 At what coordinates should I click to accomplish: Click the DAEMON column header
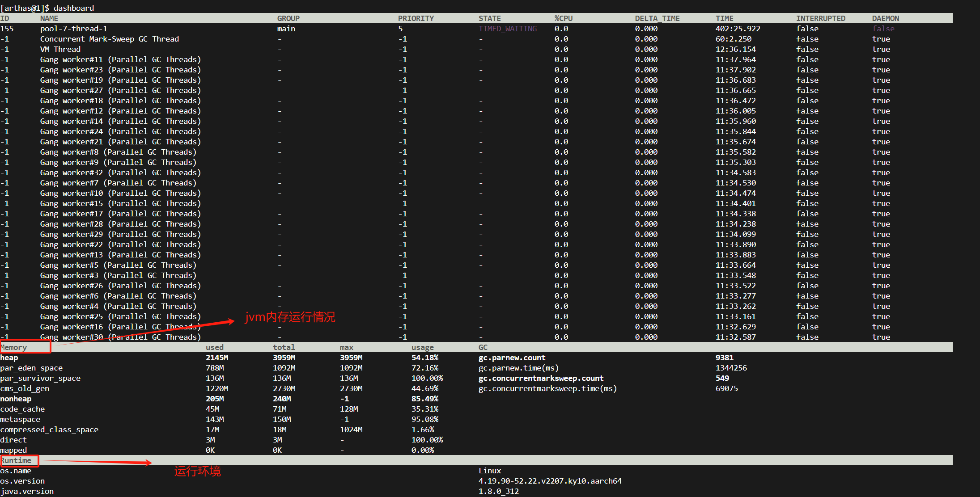click(885, 18)
